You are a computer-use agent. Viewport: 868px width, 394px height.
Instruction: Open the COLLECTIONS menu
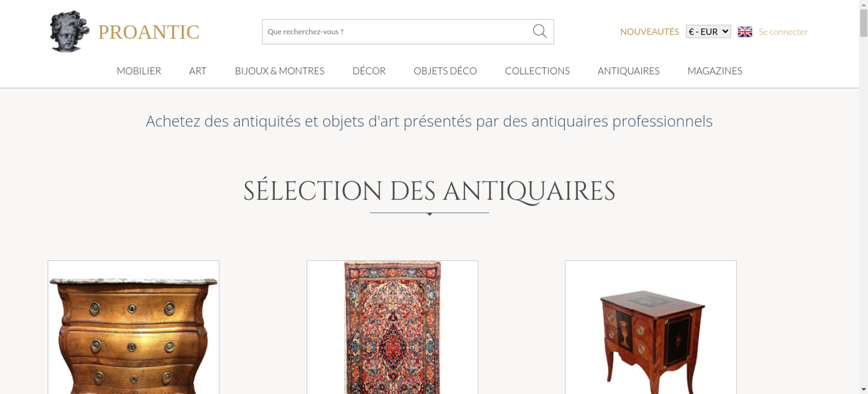tap(537, 71)
